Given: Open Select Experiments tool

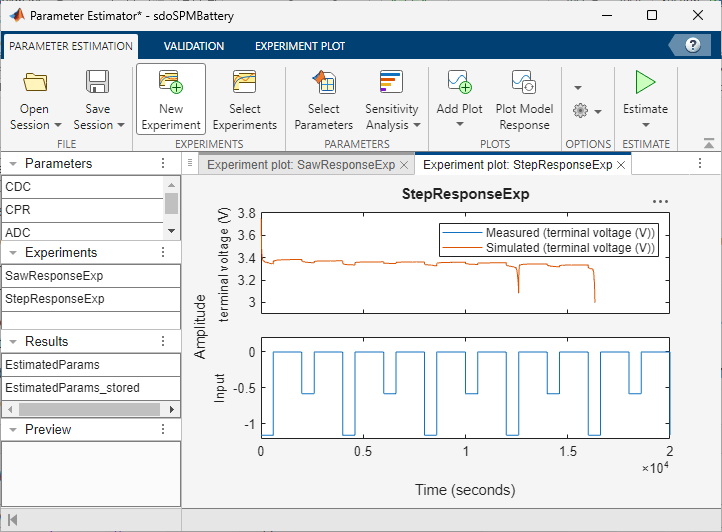Looking at the screenshot, I should pyautogui.click(x=244, y=83).
